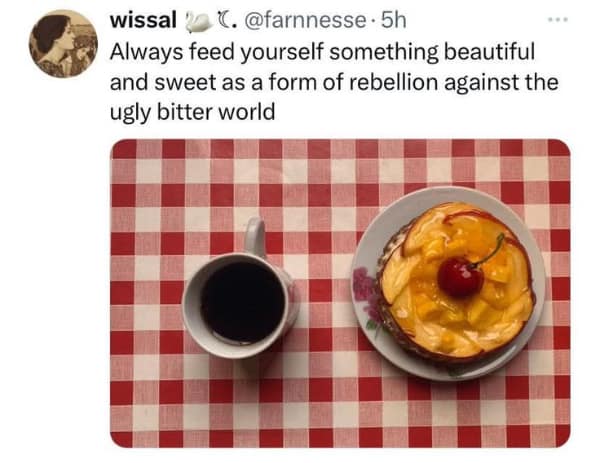Click the word beautiful in tweet
This screenshot has width=600, height=463.
489,52
